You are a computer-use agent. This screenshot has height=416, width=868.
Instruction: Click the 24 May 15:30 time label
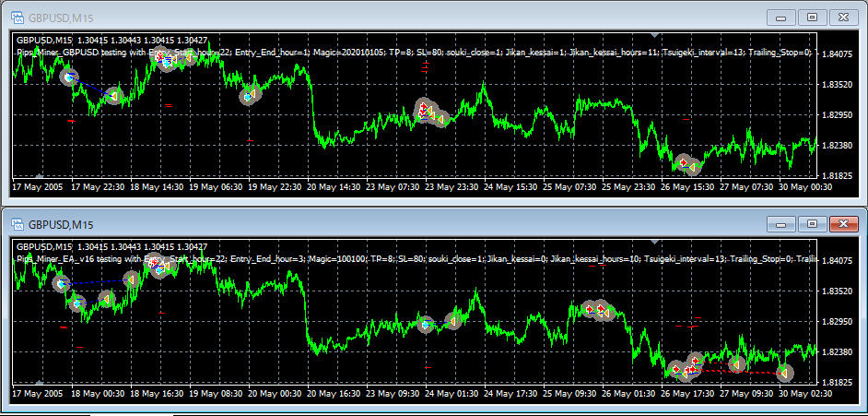pos(512,187)
